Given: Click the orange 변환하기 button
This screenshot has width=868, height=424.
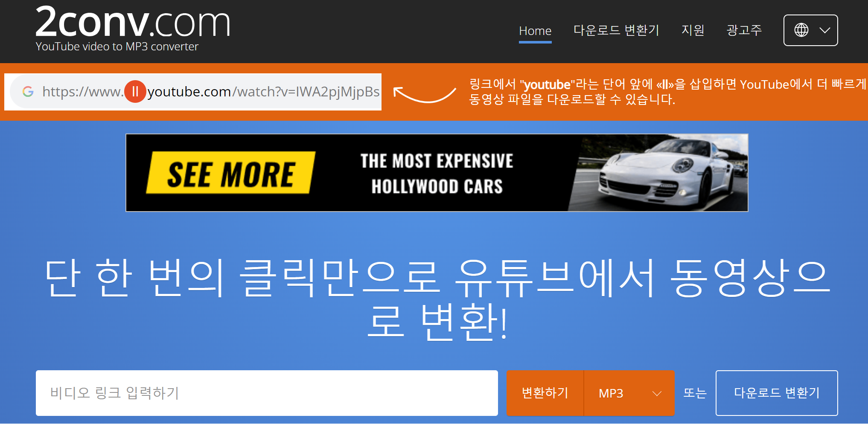Looking at the screenshot, I should click(545, 393).
